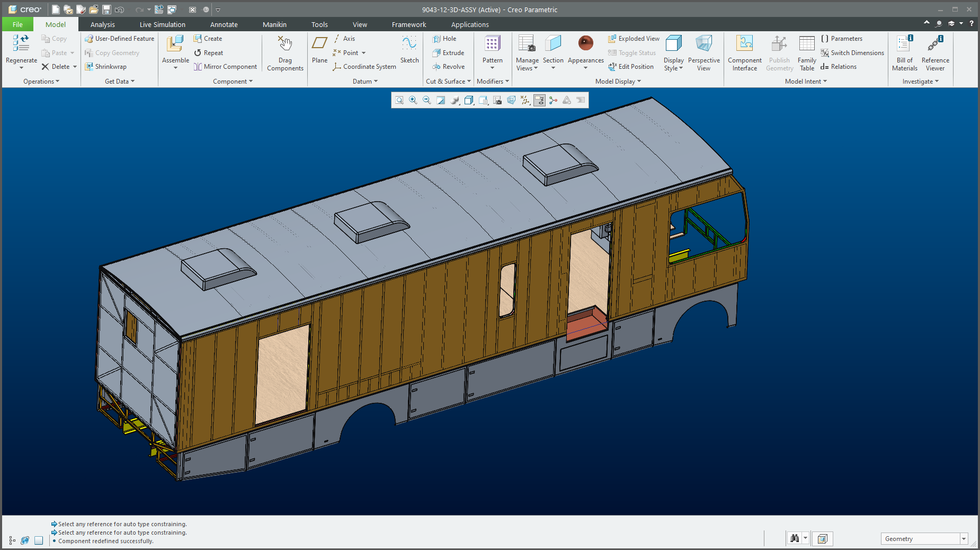Click the view manager camera icon
Screen dimensions: 980x550
point(497,100)
